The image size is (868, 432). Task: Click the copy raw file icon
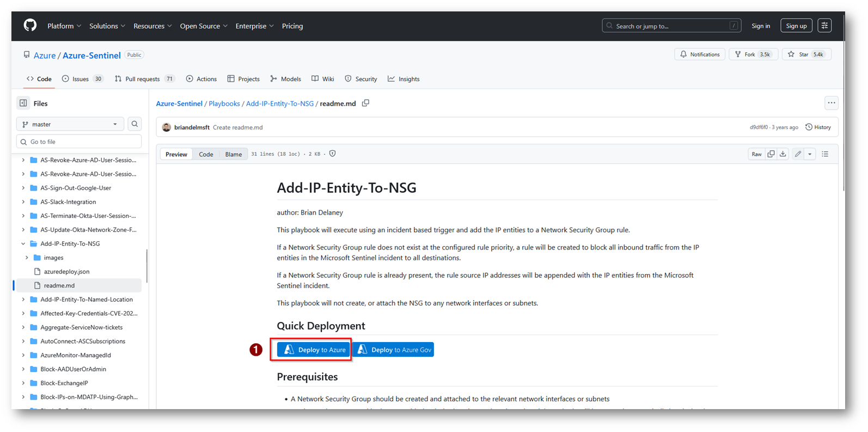pos(771,154)
